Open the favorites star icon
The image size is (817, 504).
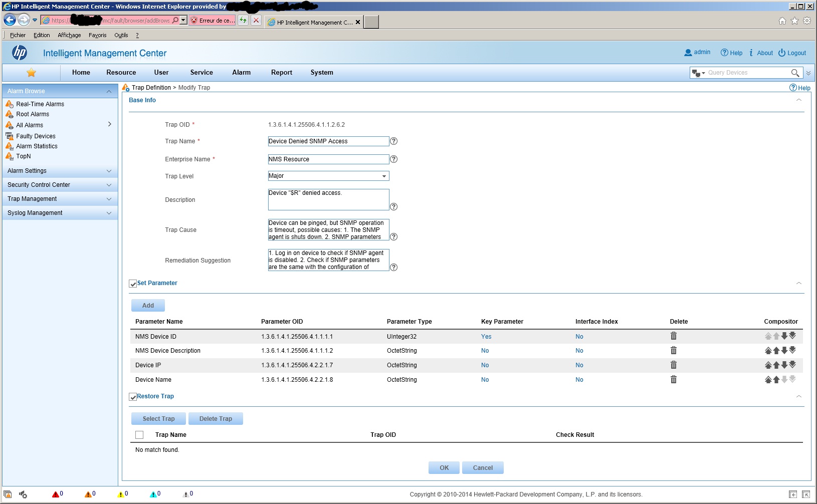tap(31, 73)
